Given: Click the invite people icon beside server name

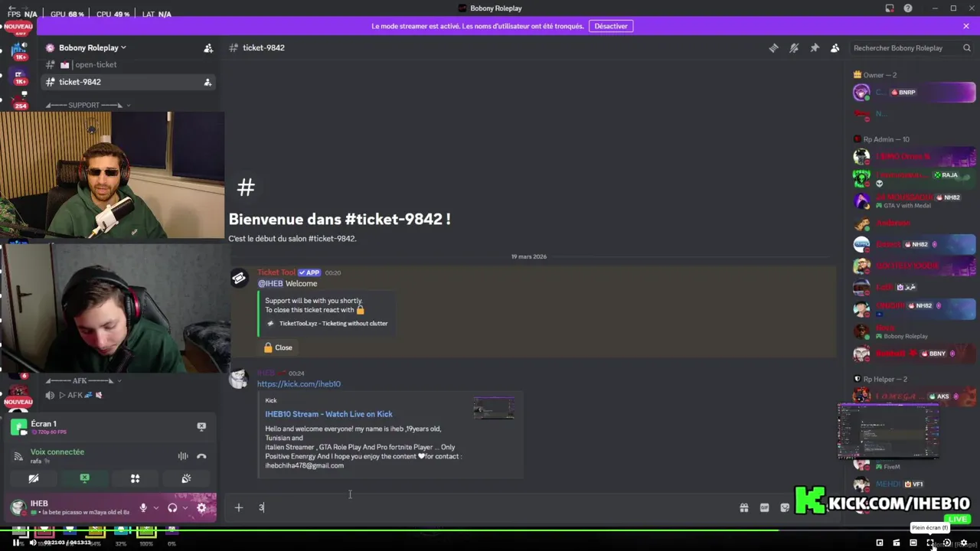Looking at the screenshot, I should (208, 47).
